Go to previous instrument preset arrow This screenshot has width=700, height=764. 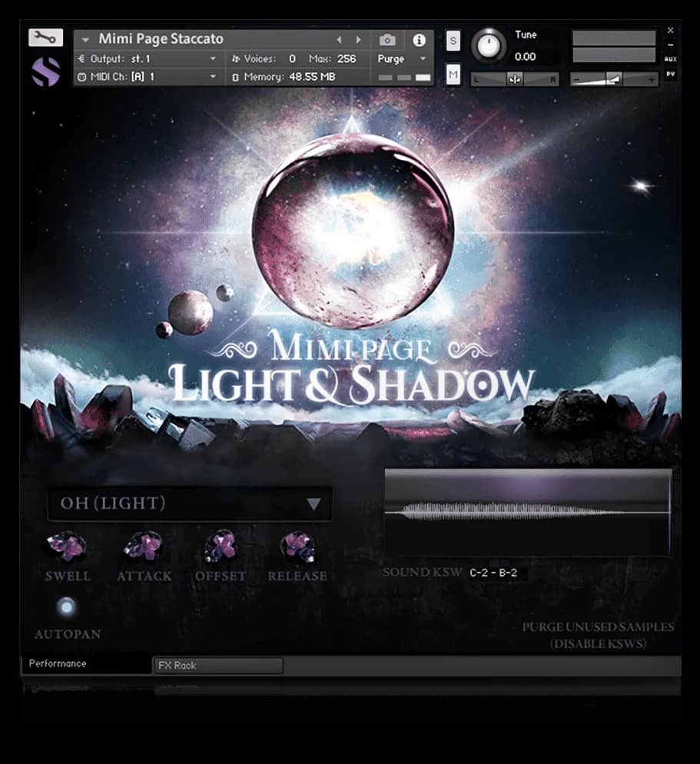339,40
